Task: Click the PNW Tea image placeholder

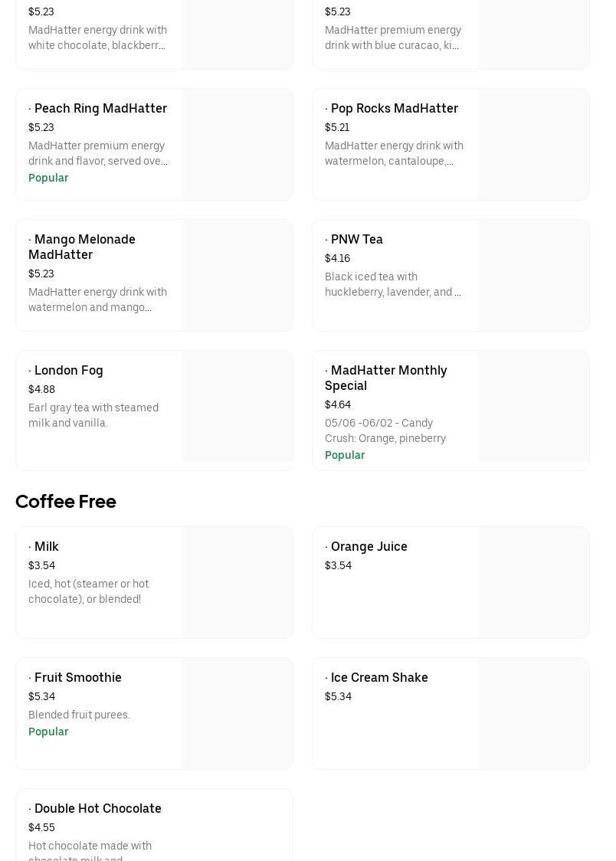Action: tap(533, 276)
